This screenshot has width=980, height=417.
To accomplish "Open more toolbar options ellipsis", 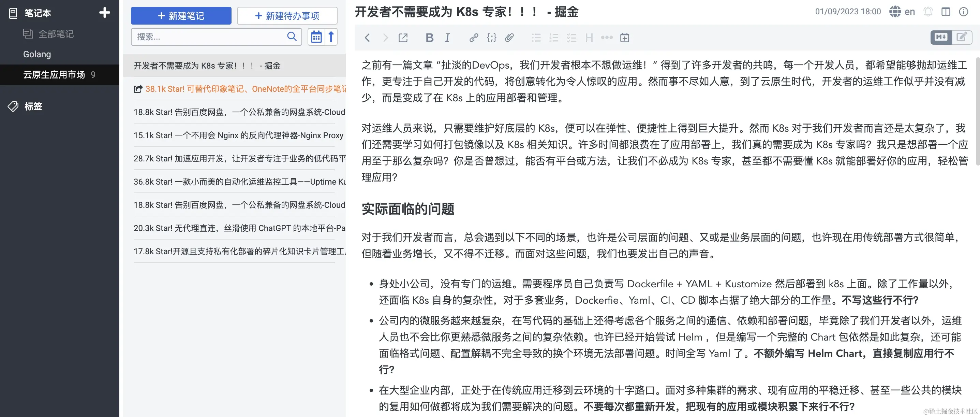I will (x=607, y=37).
